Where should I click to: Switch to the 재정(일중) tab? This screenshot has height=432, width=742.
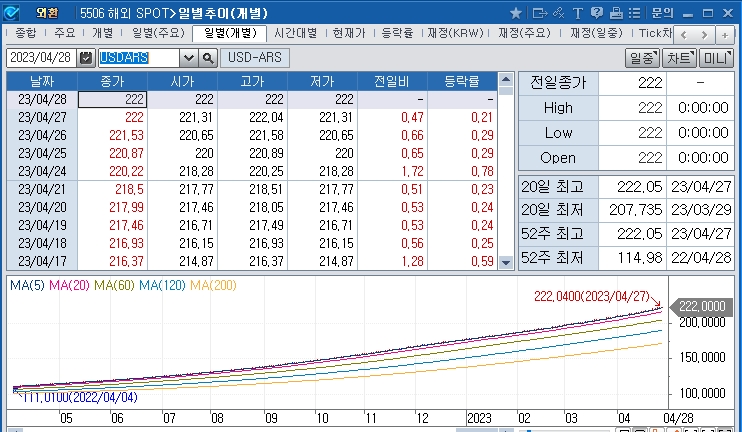(x=596, y=33)
